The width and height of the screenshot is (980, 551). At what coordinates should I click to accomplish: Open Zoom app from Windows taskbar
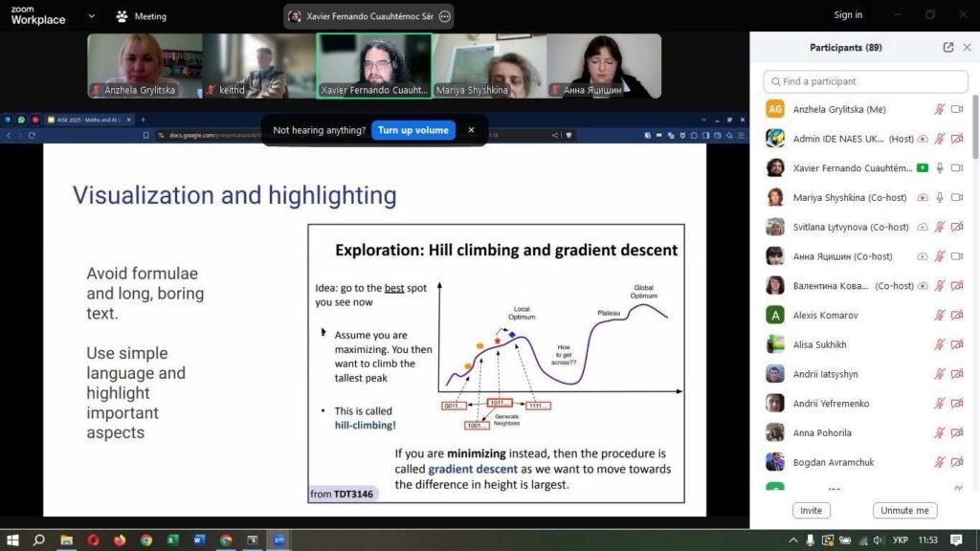(x=278, y=540)
